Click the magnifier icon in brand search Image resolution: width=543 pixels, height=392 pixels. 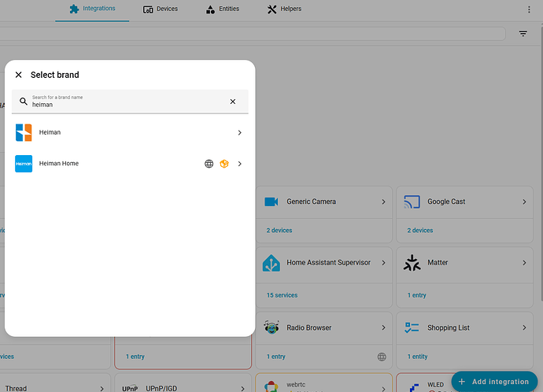(23, 101)
